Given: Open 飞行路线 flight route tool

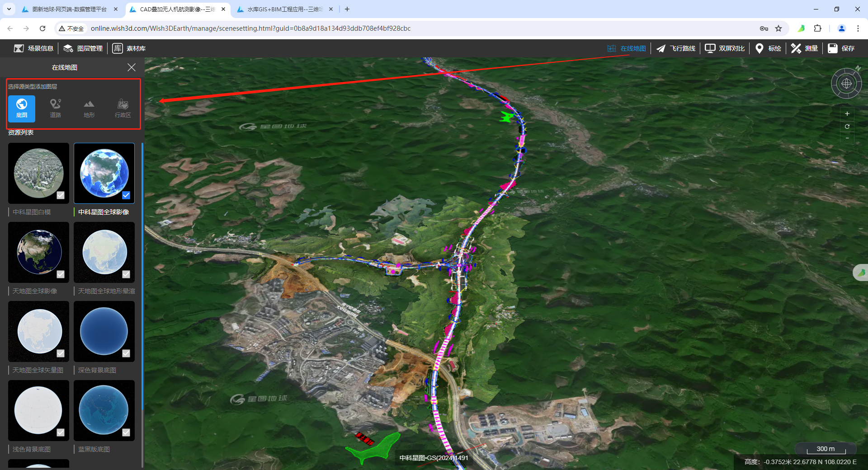Looking at the screenshot, I should pyautogui.click(x=676, y=48).
